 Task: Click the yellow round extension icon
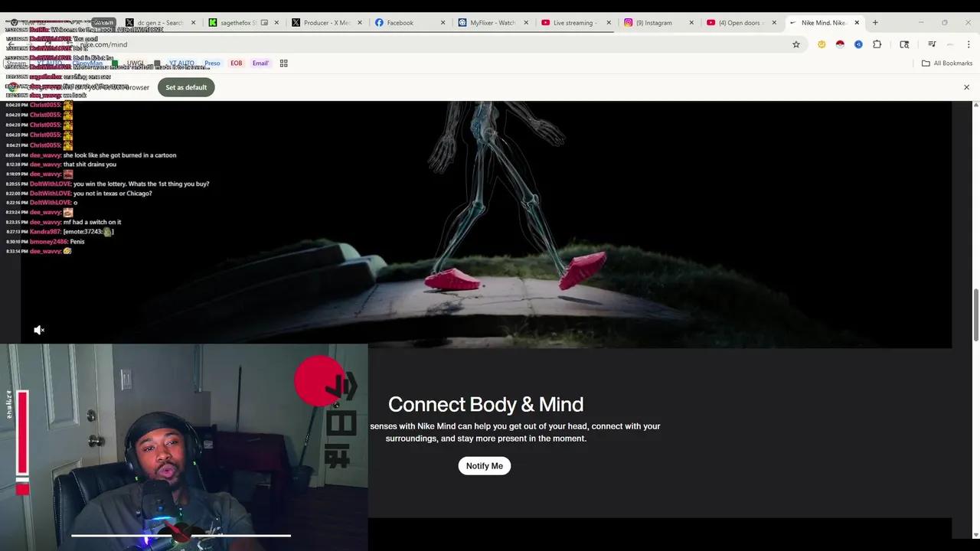click(822, 44)
